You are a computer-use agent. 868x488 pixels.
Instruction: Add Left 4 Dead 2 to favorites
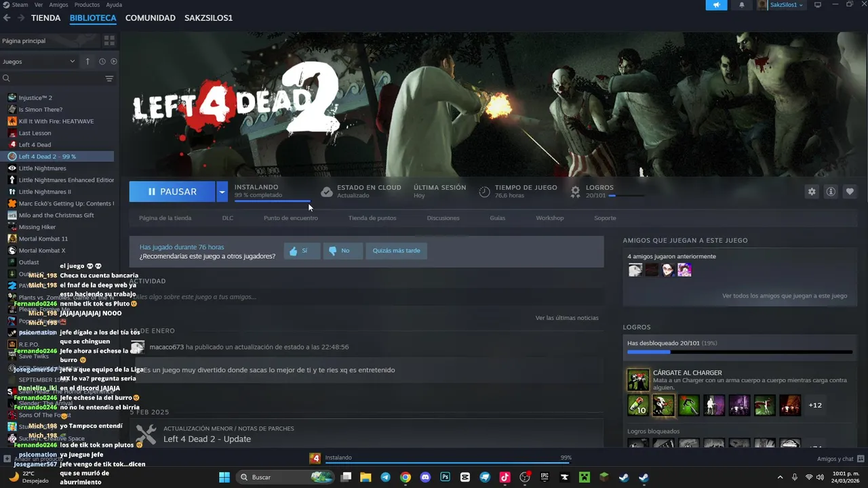[850, 192]
